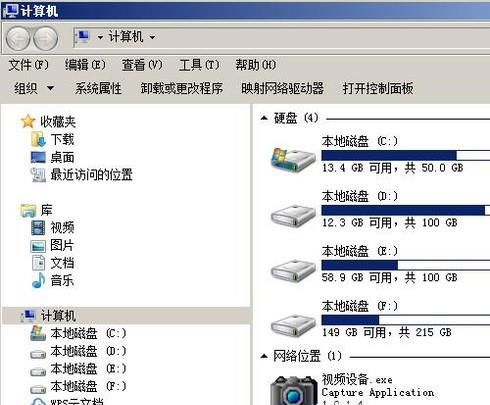Select 音乐 under Libraries
Image resolution: width=490 pixels, height=405 pixels.
pos(62,280)
